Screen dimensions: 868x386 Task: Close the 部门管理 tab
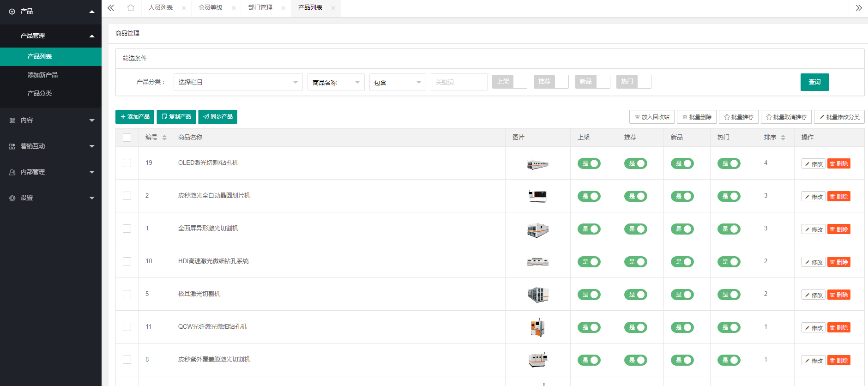(x=283, y=8)
